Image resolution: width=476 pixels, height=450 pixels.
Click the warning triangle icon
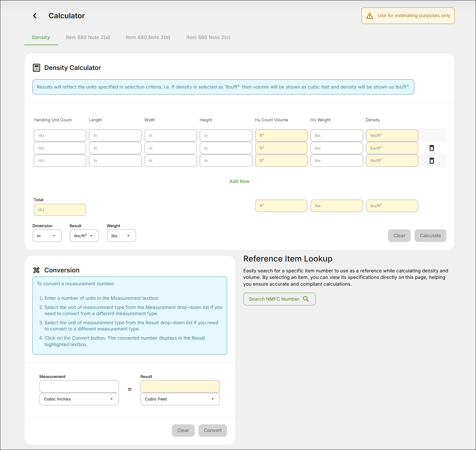370,16
